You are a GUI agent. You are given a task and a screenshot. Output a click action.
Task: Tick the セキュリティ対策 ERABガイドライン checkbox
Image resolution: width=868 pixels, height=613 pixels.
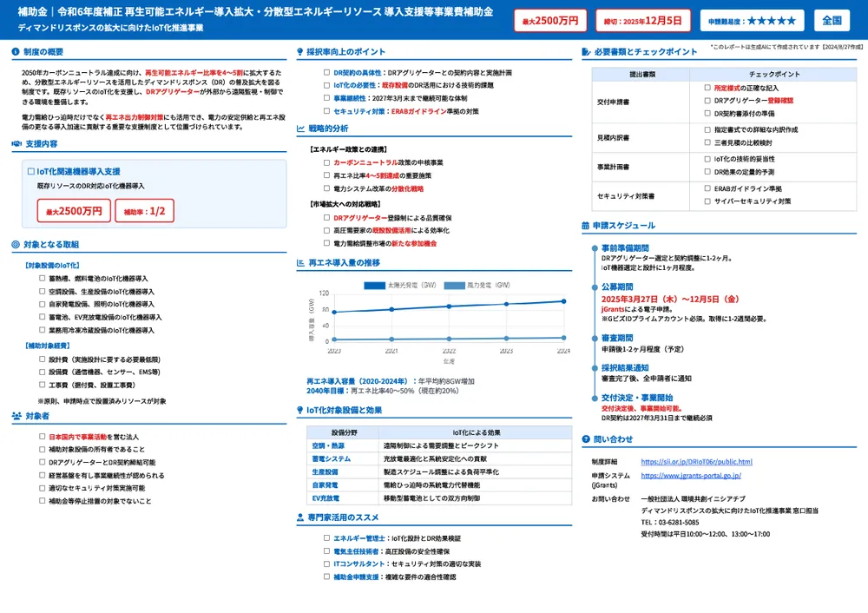tap(326, 111)
